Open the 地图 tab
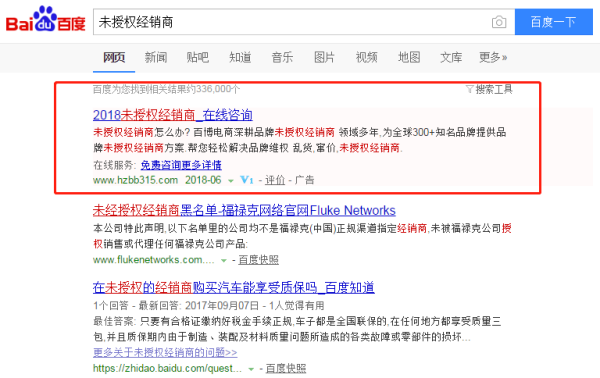Viewport: 600px width, 378px height. point(409,57)
